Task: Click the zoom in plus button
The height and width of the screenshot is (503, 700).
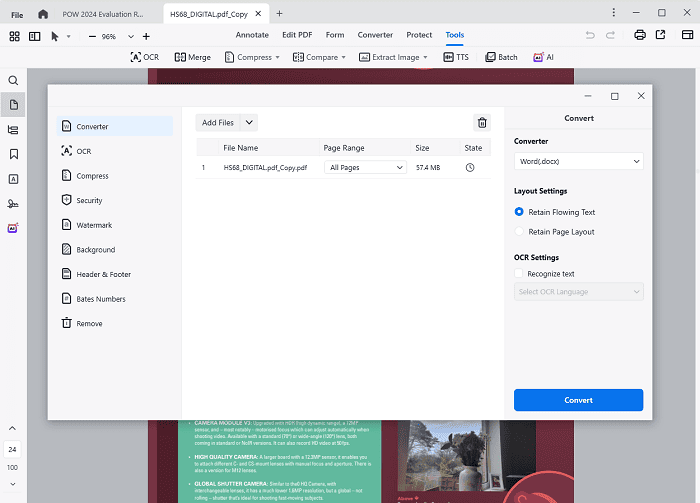Action: (x=146, y=36)
